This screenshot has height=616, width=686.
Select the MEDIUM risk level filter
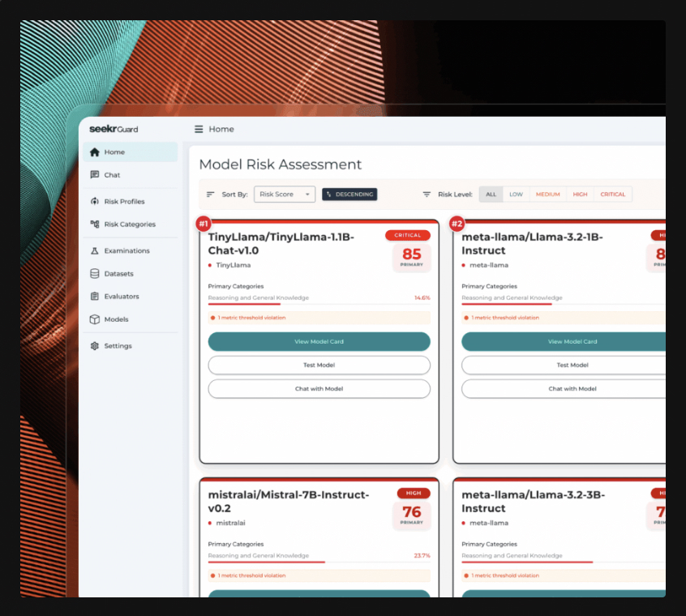pyautogui.click(x=547, y=195)
